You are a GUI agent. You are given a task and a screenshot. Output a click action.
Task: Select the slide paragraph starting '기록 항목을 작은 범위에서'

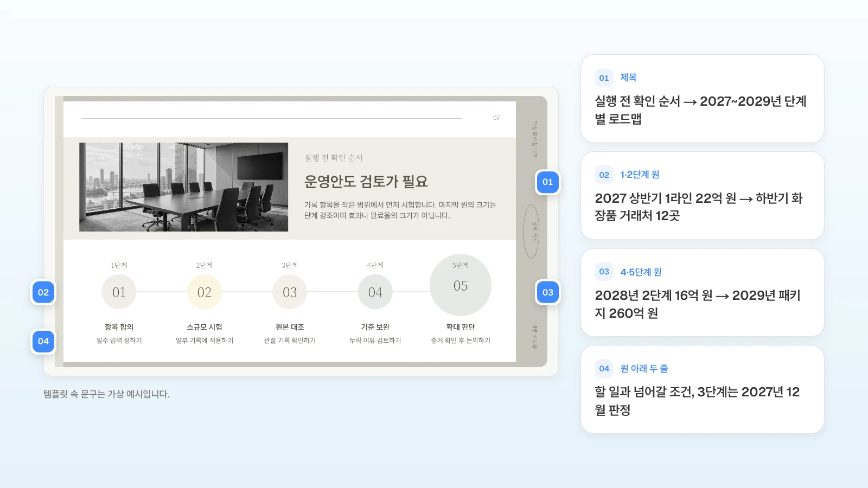pos(400,210)
